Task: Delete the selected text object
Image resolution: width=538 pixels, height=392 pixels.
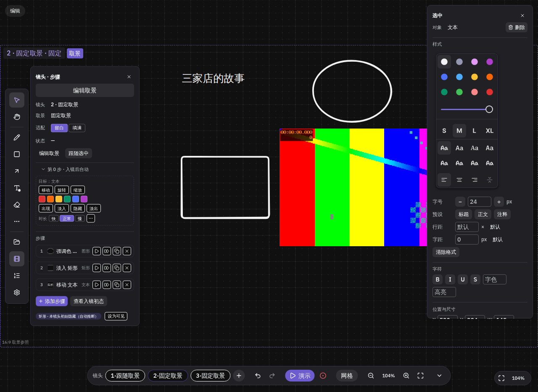Action: [x=517, y=27]
